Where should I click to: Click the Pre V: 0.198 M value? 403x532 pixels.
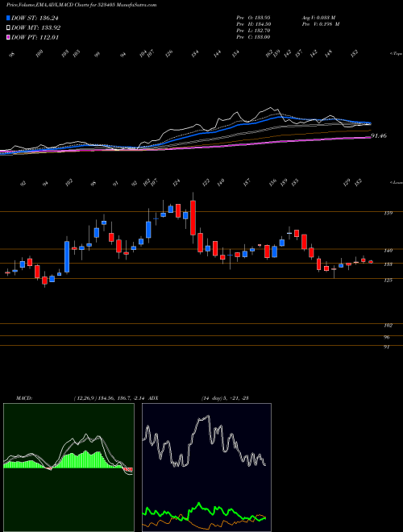(320, 24)
